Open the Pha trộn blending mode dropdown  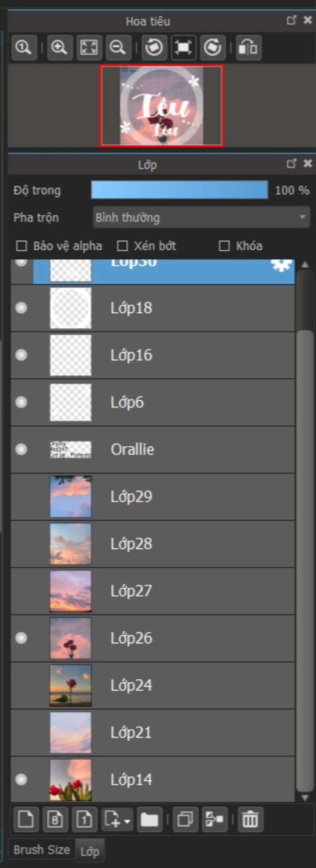click(202, 217)
